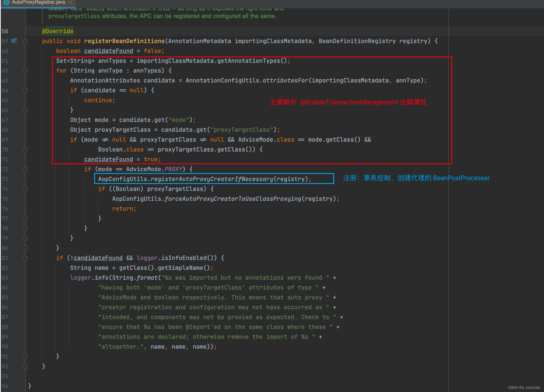Viewport: 544px width, 392px height.
Task: Click the fold end marker on line 92
Action: click(25, 366)
